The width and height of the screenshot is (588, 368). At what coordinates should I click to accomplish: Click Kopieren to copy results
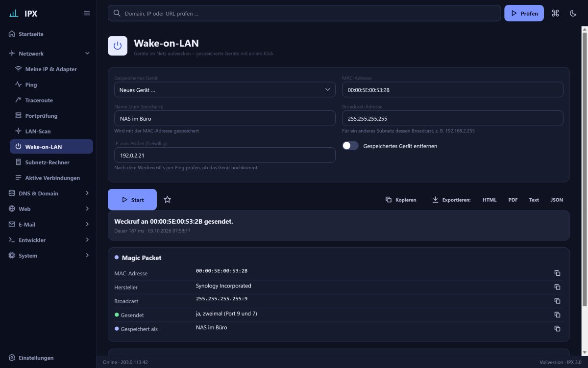tap(401, 200)
